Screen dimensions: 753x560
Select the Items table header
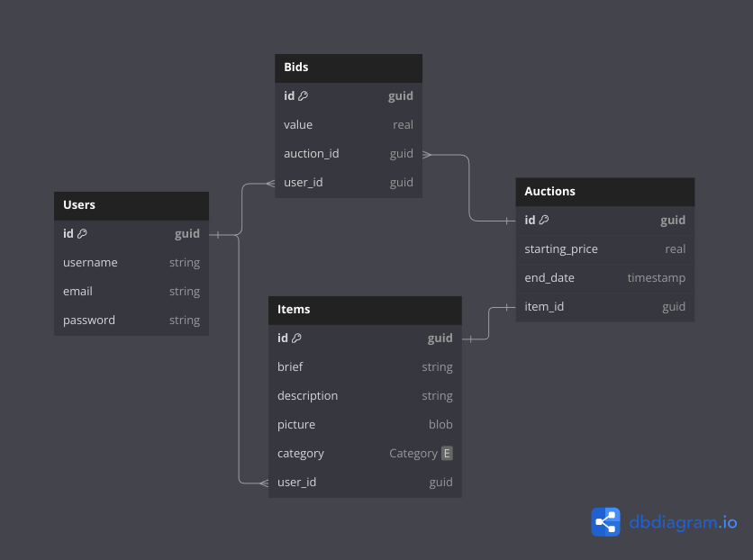pos(365,310)
